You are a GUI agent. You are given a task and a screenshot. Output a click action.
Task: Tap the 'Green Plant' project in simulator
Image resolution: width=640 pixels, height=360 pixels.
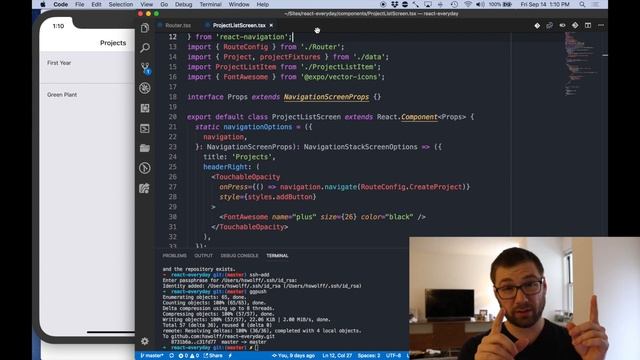click(87, 100)
